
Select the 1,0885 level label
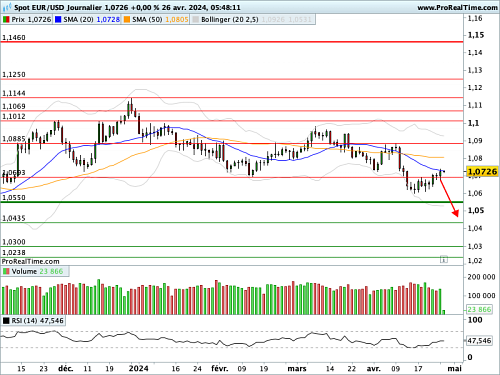[x=14, y=139]
